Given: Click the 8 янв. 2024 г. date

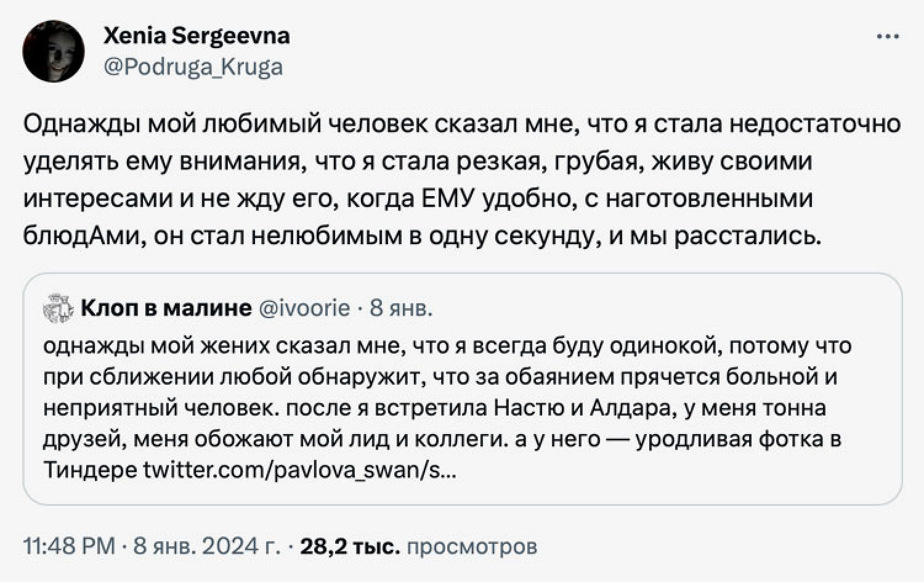Looking at the screenshot, I should tap(206, 546).
